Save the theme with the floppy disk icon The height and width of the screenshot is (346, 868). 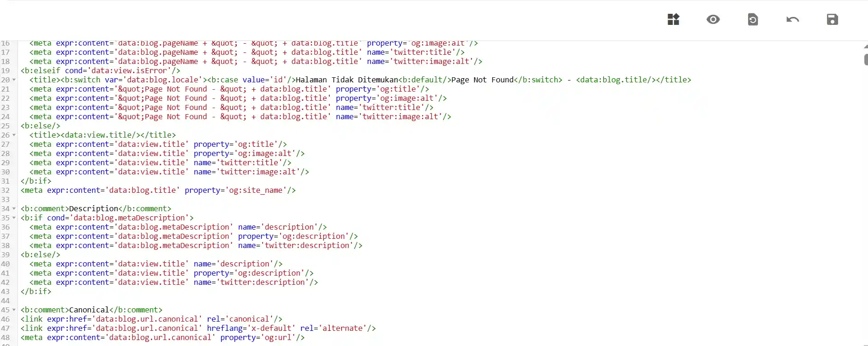pos(832,19)
